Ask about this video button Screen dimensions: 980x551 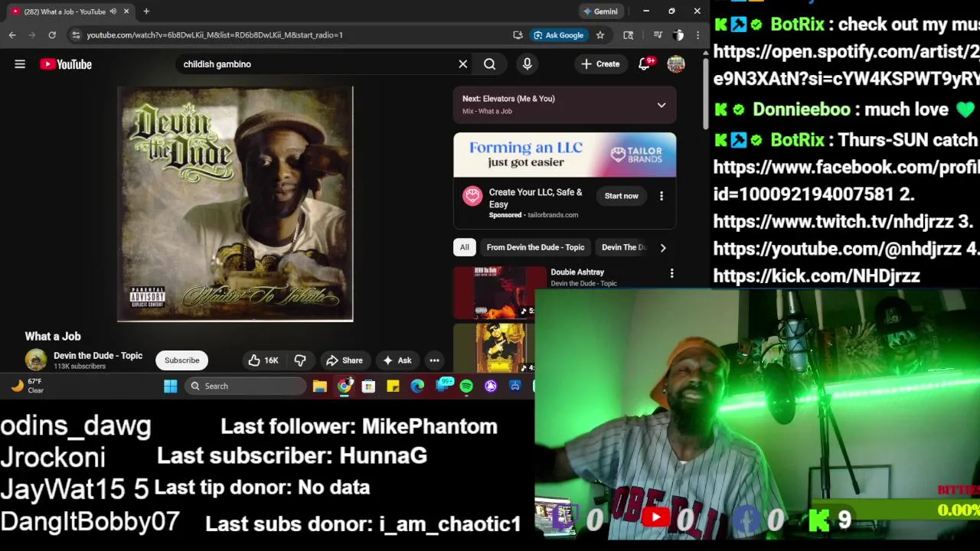[397, 360]
